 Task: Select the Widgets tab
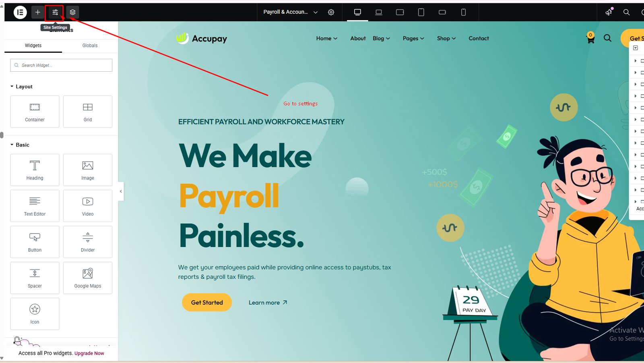point(33,46)
